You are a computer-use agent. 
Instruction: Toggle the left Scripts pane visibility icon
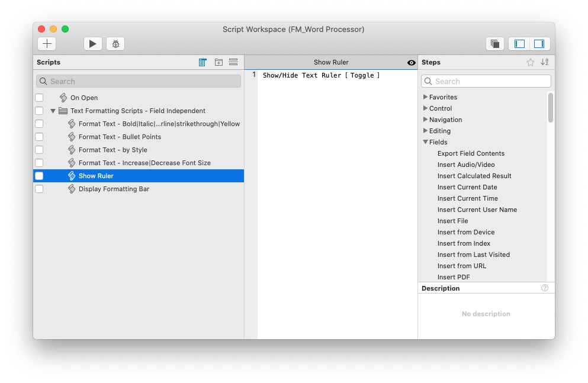(520, 44)
